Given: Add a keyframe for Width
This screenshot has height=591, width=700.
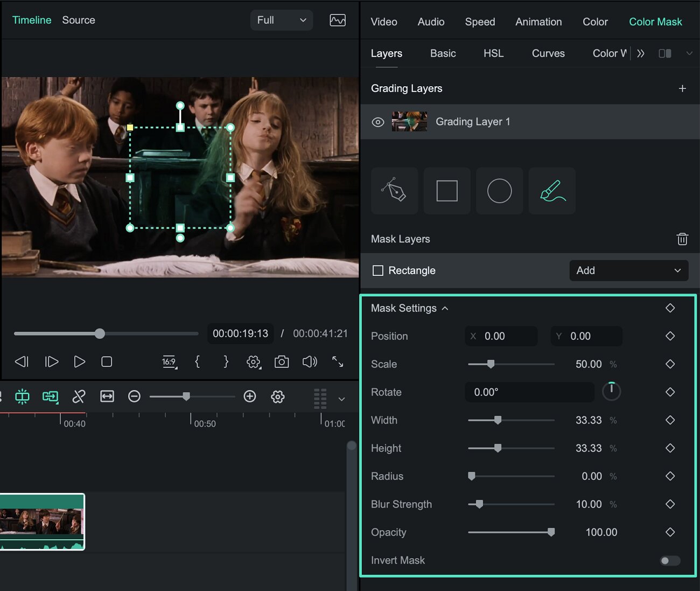Looking at the screenshot, I should click(x=670, y=420).
